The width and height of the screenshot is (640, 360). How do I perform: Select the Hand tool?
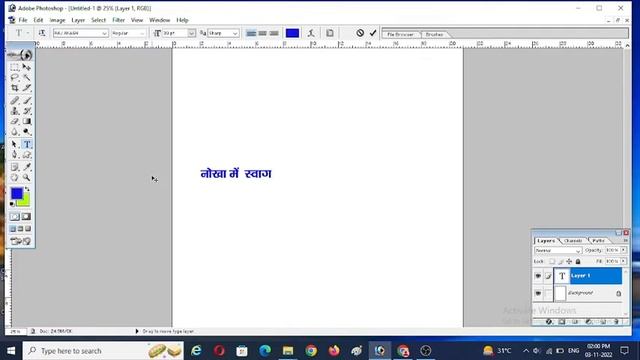[x=15, y=178]
